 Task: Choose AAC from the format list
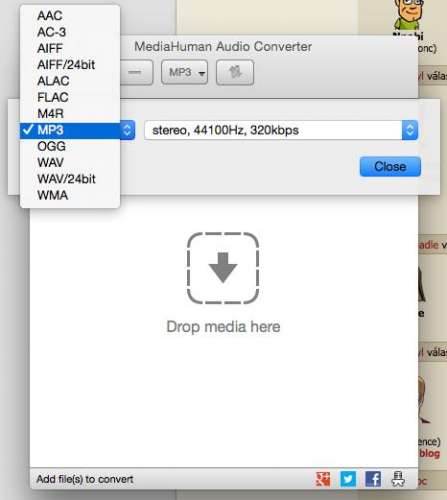coord(70,16)
